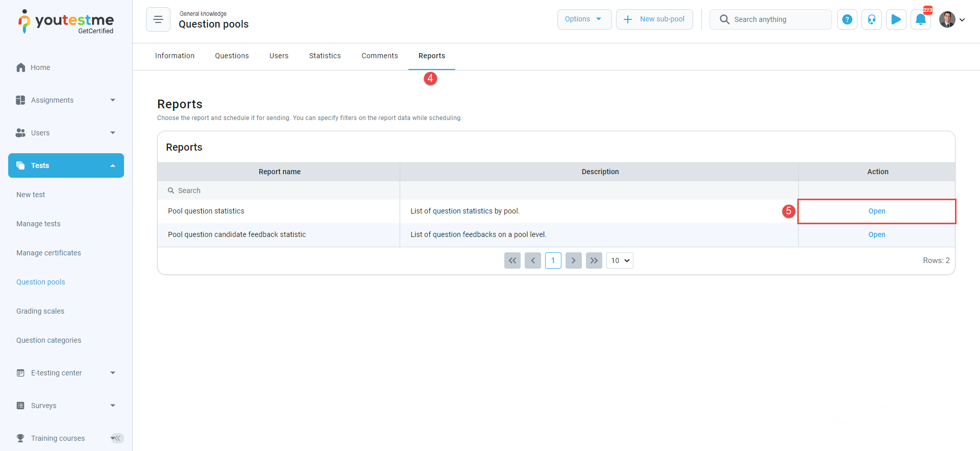Switch to the Questions tab
980x451 pixels.
[232, 56]
